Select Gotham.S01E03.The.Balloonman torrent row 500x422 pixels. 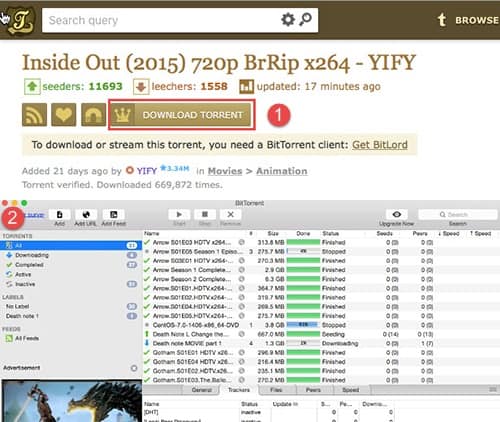pyautogui.click(x=322, y=380)
